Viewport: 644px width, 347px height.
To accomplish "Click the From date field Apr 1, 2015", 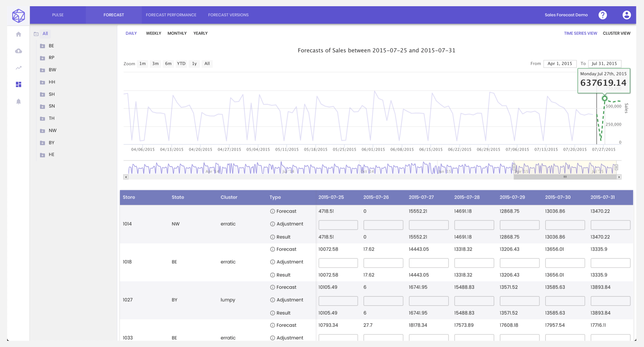I will 560,64.
